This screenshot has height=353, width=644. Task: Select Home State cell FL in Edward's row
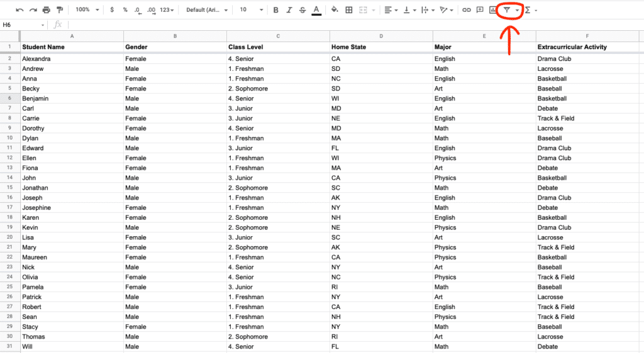point(381,148)
